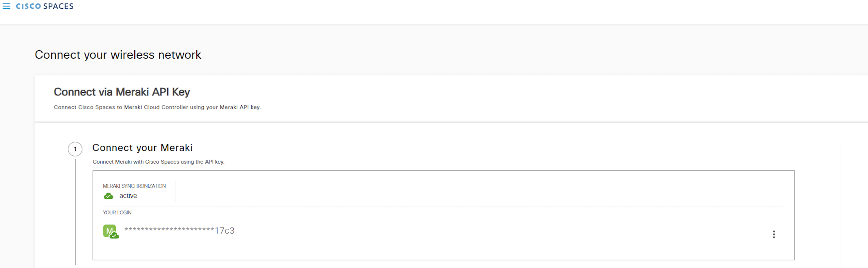Open the three-dot options menu for login
The width and height of the screenshot is (868, 268).
[774, 234]
